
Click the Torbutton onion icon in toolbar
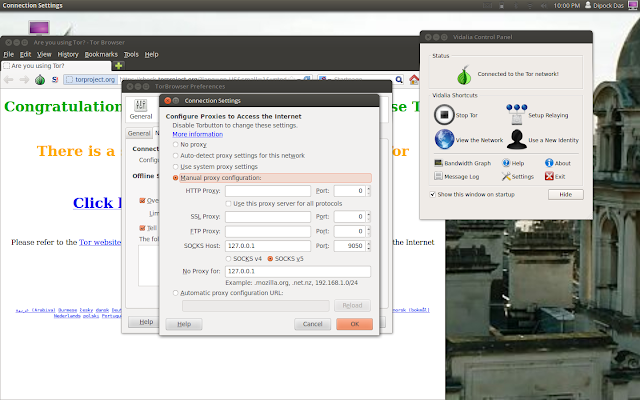[x=40, y=80]
